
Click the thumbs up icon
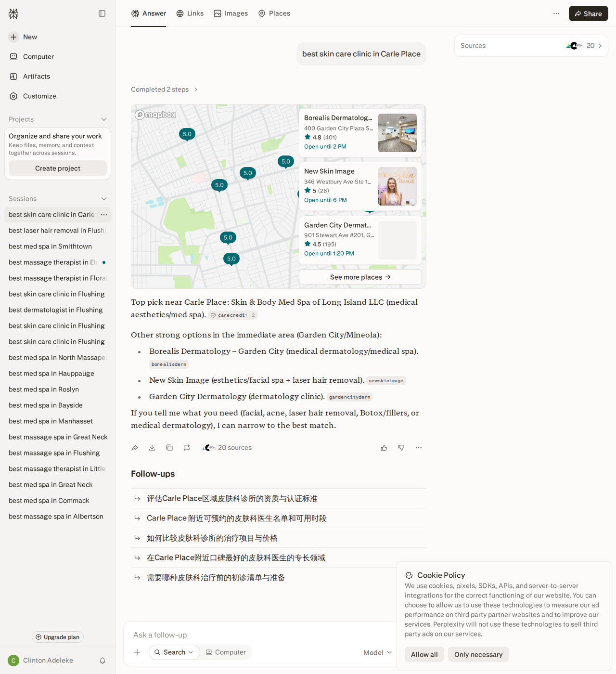click(x=384, y=448)
